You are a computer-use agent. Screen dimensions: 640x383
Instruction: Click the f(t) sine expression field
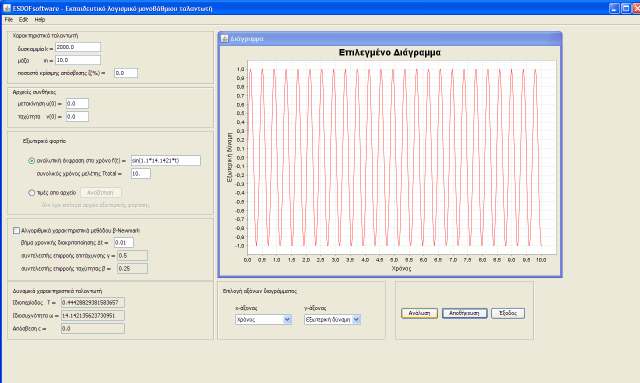point(166,160)
